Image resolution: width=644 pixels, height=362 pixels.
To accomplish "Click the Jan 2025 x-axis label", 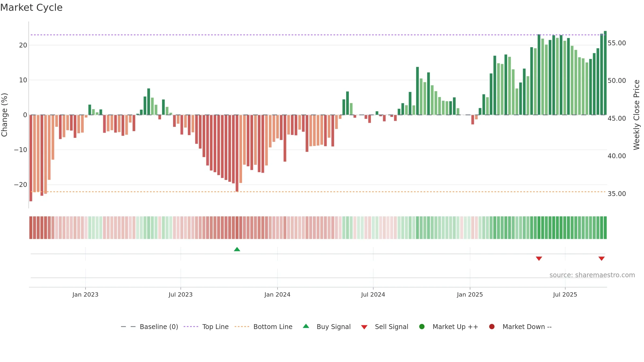I will pos(470,295).
